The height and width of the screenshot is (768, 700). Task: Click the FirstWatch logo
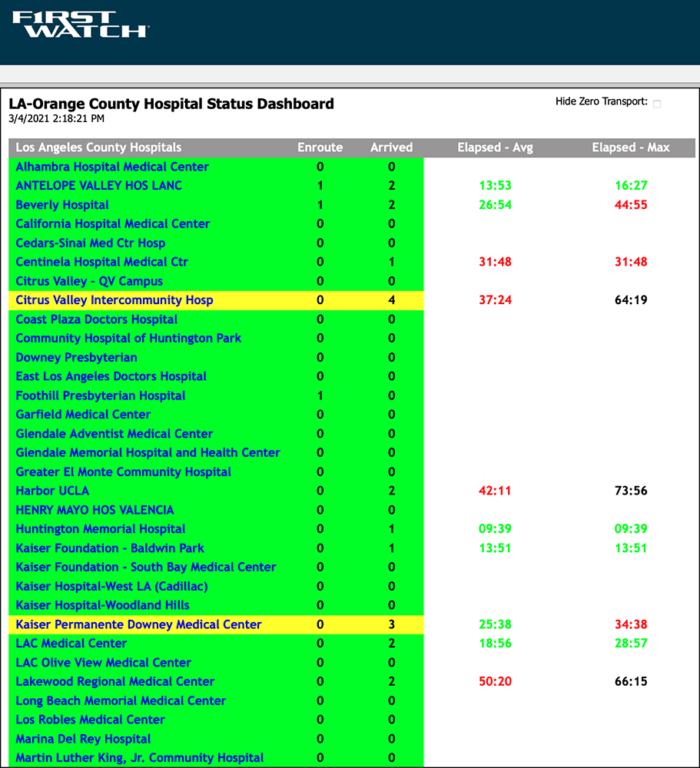pyautogui.click(x=80, y=25)
